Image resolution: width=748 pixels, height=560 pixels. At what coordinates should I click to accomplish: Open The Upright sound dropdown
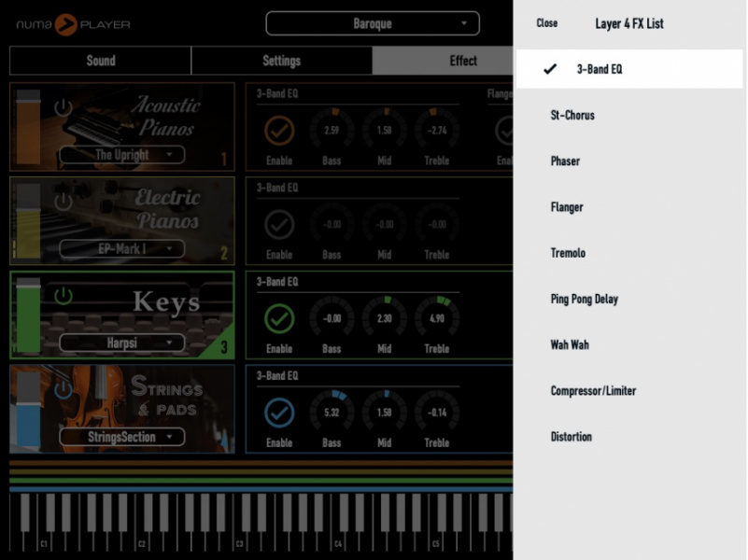coord(121,155)
